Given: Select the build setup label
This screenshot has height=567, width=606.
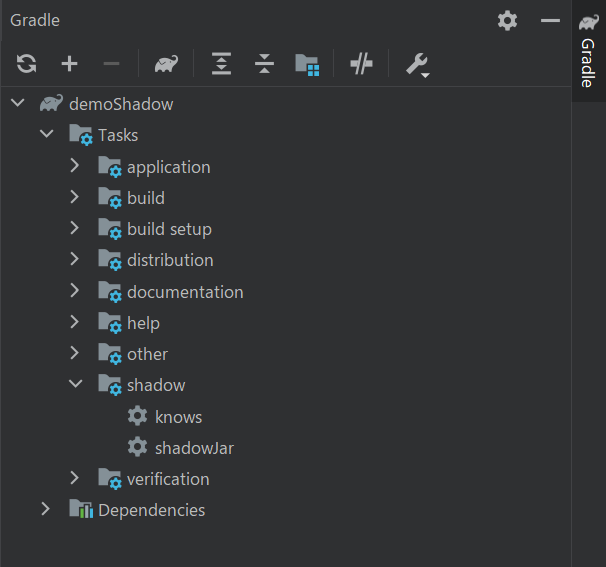Looking at the screenshot, I should tap(169, 229).
